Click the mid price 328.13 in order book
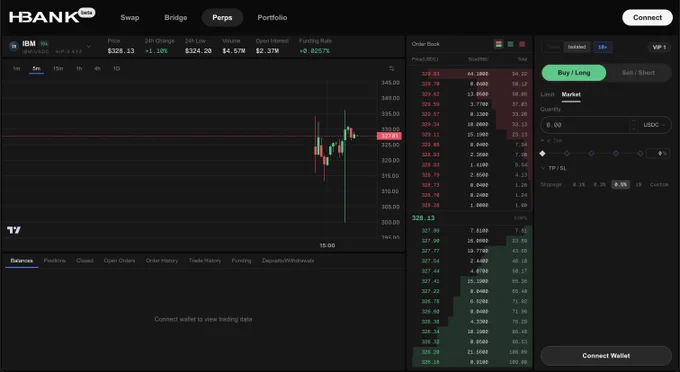 pos(423,218)
